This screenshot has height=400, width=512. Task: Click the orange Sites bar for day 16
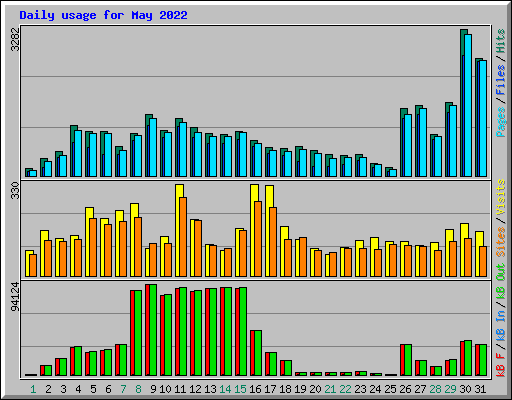(258, 239)
